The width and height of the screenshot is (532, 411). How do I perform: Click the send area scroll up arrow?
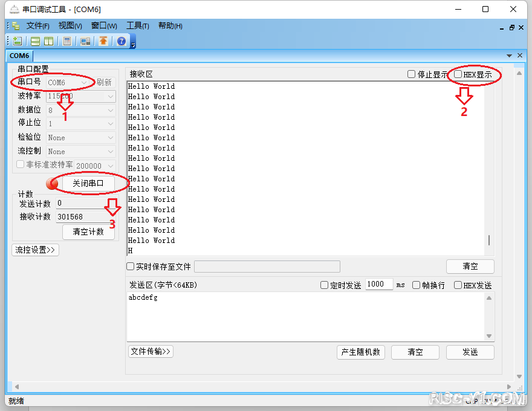(489, 298)
